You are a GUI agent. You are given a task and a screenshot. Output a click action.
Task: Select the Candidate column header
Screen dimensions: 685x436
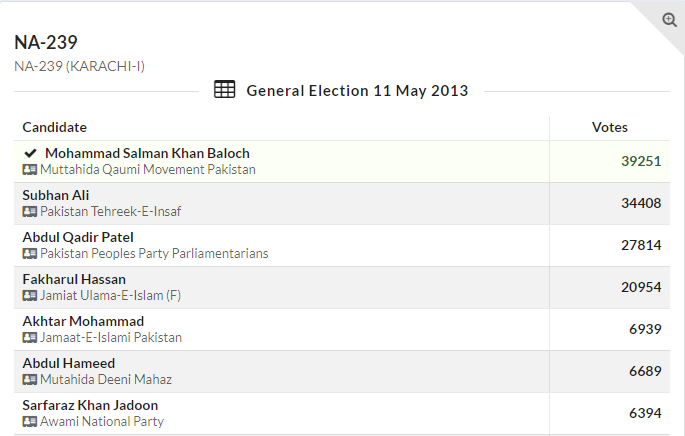coord(55,127)
